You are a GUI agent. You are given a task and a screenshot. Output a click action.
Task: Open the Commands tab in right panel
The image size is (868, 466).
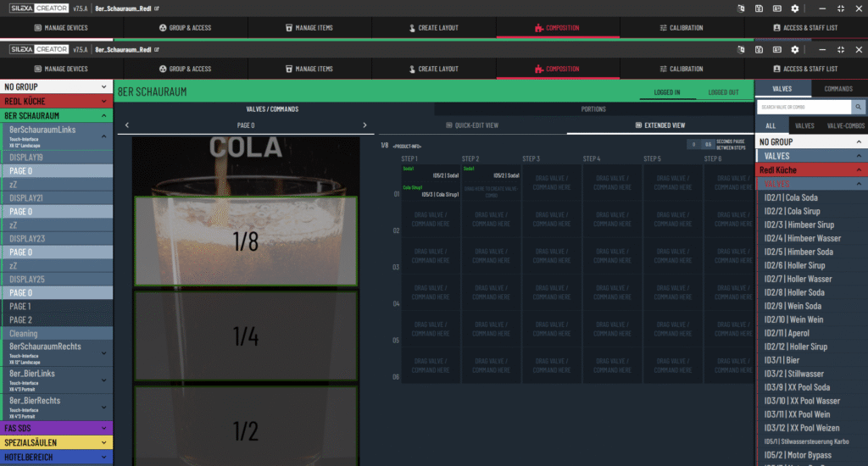pos(838,88)
